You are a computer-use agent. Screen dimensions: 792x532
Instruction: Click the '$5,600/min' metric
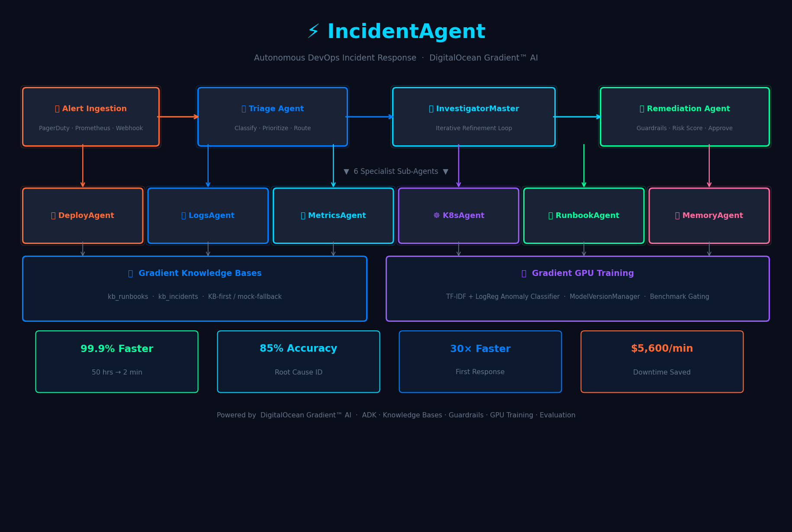[662, 349]
